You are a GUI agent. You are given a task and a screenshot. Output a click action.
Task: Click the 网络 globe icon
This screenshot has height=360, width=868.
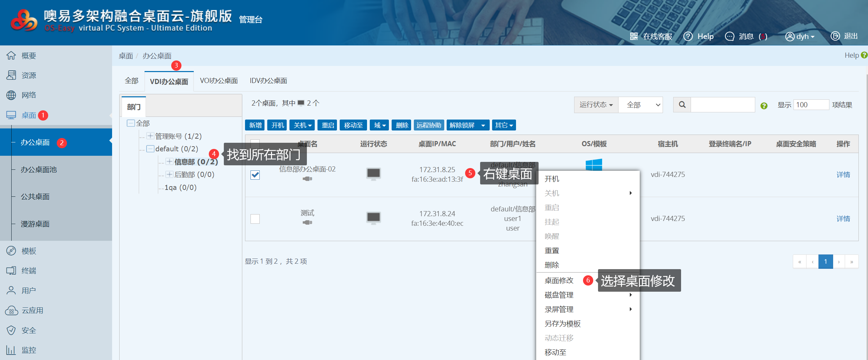pyautogui.click(x=11, y=95)
